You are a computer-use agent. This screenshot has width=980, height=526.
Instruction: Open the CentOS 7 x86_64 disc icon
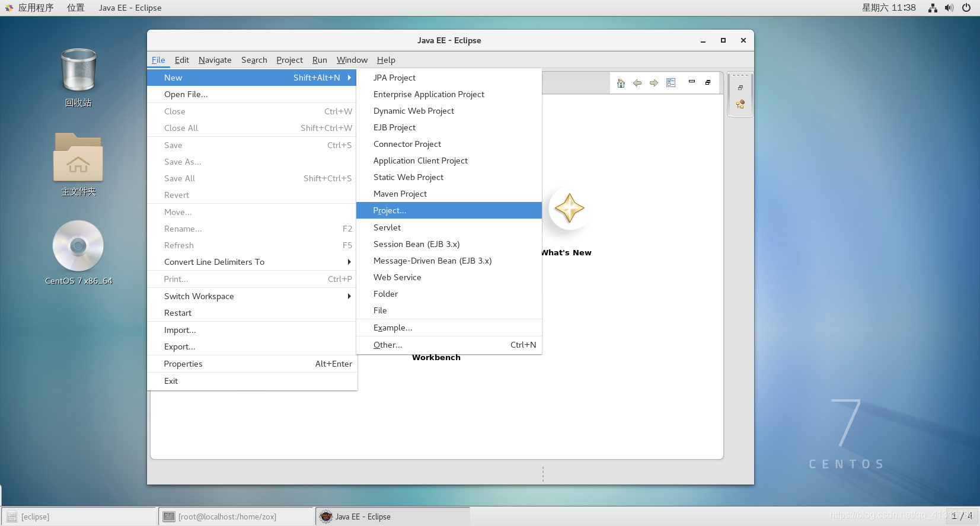pyautogui.click(x=78, y=246)
